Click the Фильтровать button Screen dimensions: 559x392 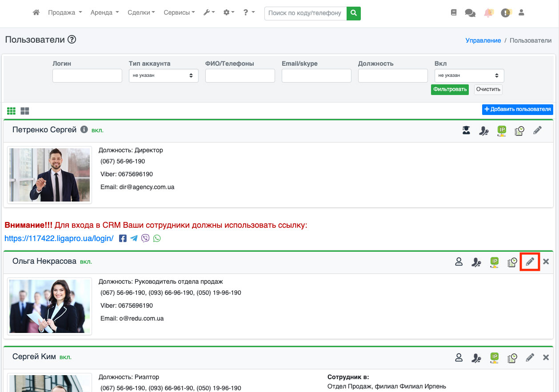tap(450, 89)
